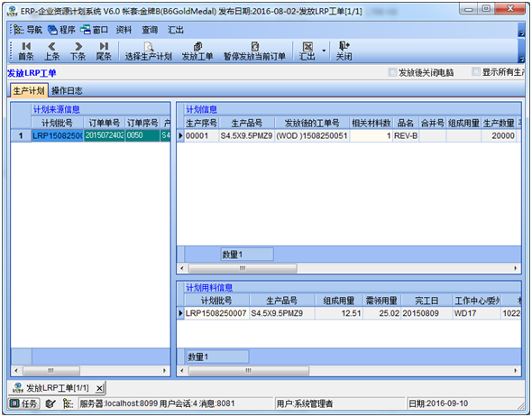The image size is (532, 417).
Task: Open the 查询 menu
Action: pyautogui.click(x=150, y=30)
